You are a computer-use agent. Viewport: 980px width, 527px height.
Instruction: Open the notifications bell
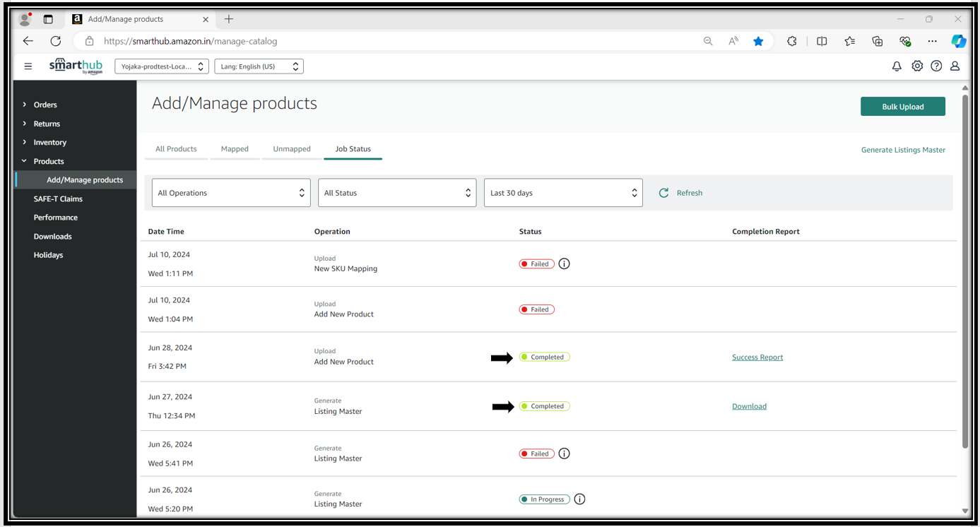click(x=897, y=66)
